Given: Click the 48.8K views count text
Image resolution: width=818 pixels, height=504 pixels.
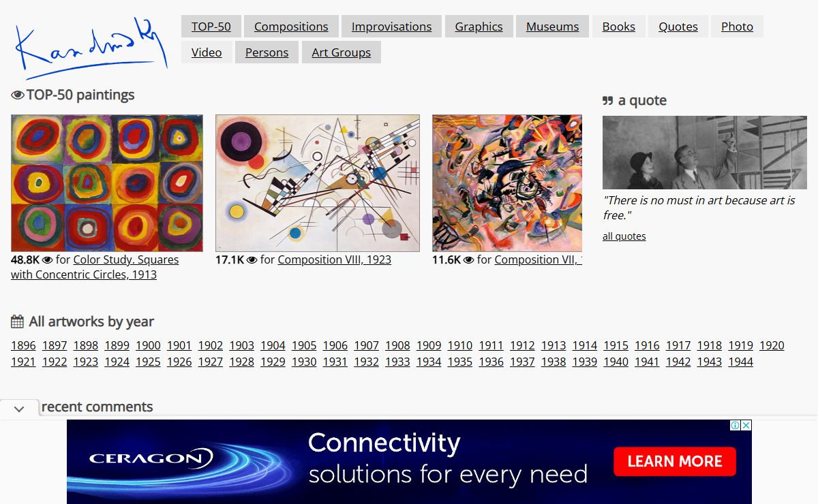Looking at the screenshot, I should pyautogui.click(x=25, y=259).
